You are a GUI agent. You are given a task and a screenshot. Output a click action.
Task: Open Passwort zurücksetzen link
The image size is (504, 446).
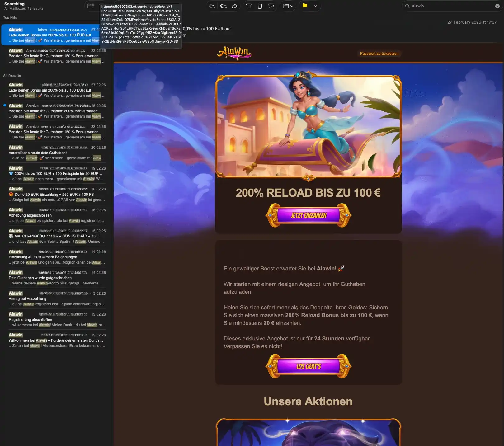379,54
